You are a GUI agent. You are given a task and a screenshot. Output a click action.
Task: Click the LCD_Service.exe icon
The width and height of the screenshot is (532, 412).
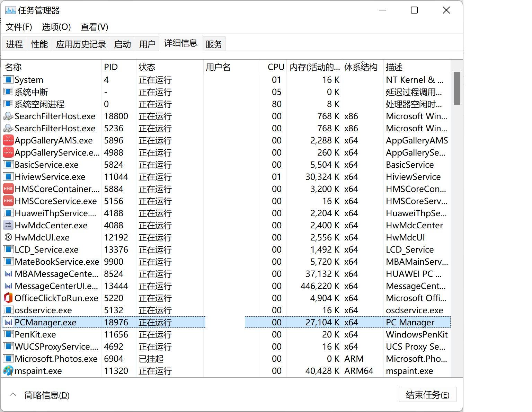point(8,249)
